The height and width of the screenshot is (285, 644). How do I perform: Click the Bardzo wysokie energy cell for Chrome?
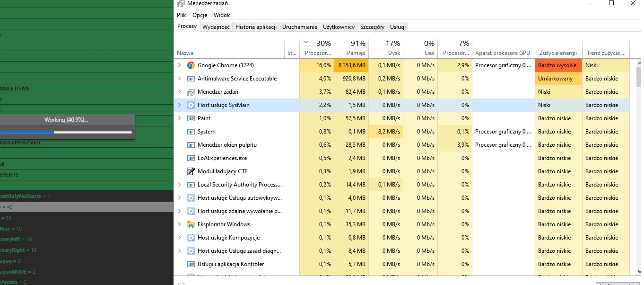[x=559, y=65]
